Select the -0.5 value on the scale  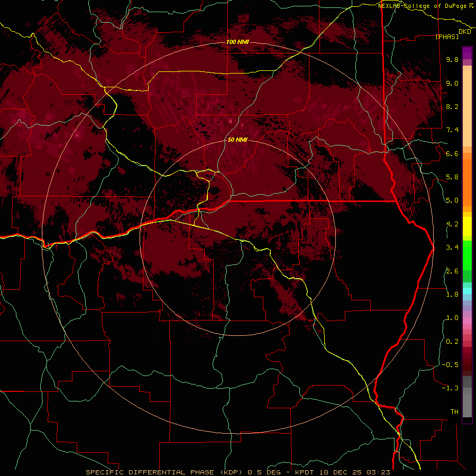(x=450, y=365)
